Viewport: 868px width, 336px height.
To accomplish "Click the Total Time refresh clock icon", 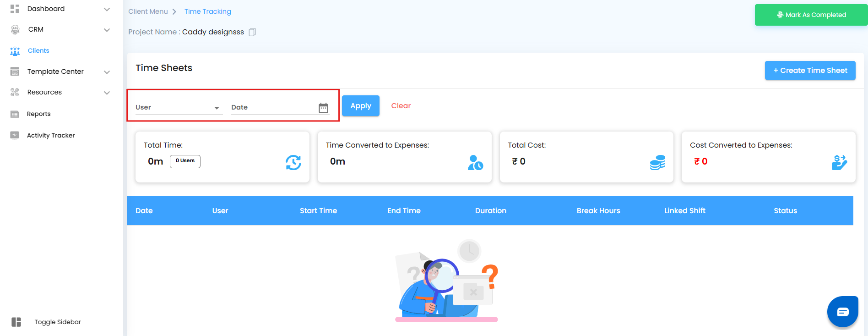I will pyautogui.click(x=293, y=162).
